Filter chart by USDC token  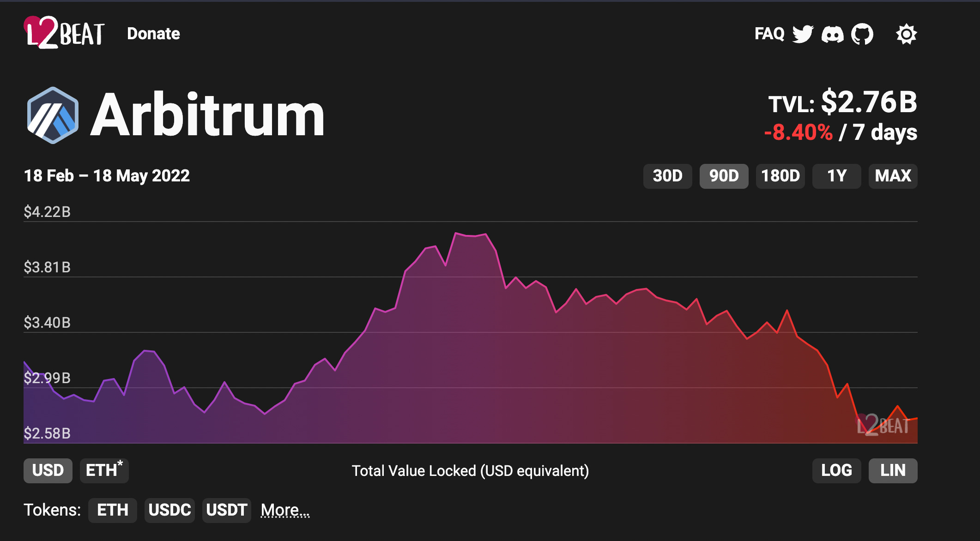pos(169,510)
